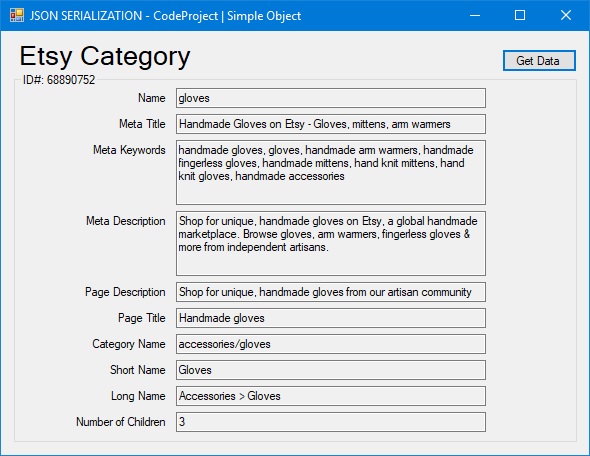Click the Etsy Category heading

coord(105,57)
